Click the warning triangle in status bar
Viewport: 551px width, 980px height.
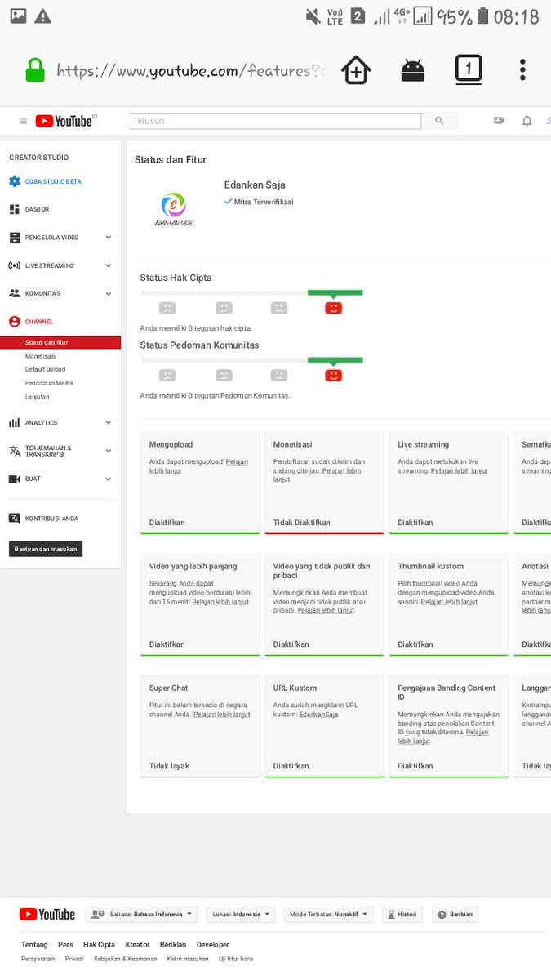point(43,16)
